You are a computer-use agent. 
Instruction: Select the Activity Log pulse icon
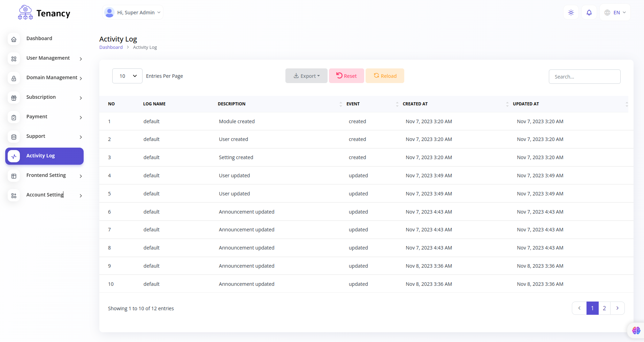pyautogui.click(x=14, y=156)
